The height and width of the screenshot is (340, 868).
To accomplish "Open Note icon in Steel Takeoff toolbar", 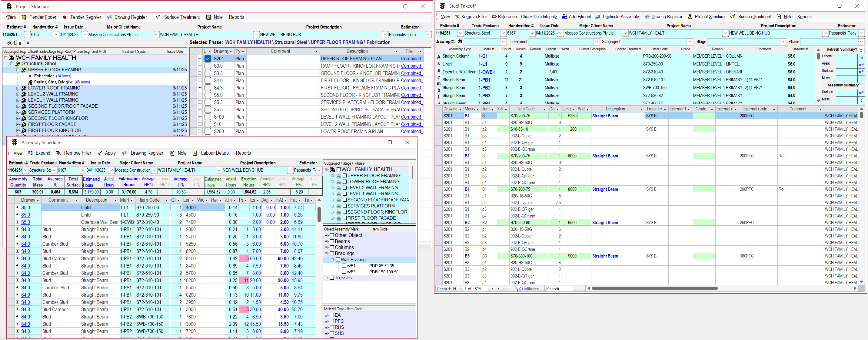I will tap(779, 16).
